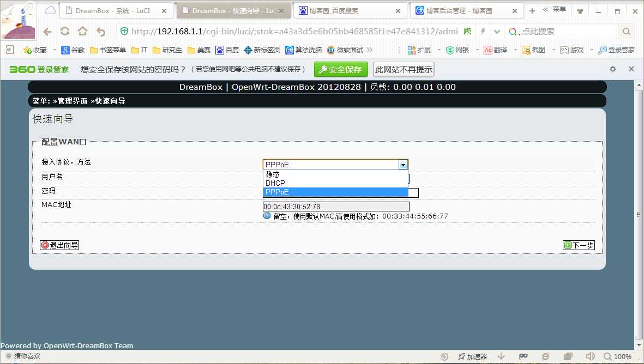The width and height of the screenshot is (644, 364).
Task: Reload the page with refresh icon
Action: pyautogui.click(x=65, y=31)
